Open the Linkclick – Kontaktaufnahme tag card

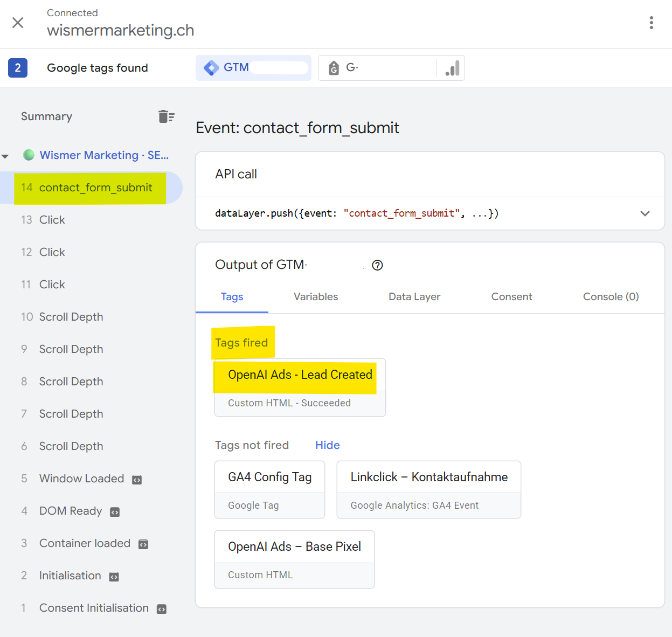tap(429, 489)
